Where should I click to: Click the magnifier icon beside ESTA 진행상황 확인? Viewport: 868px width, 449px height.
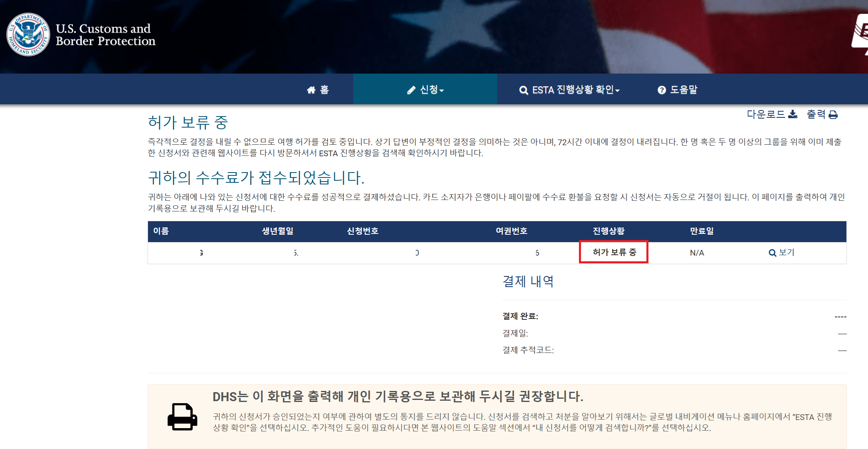point(523,90)
